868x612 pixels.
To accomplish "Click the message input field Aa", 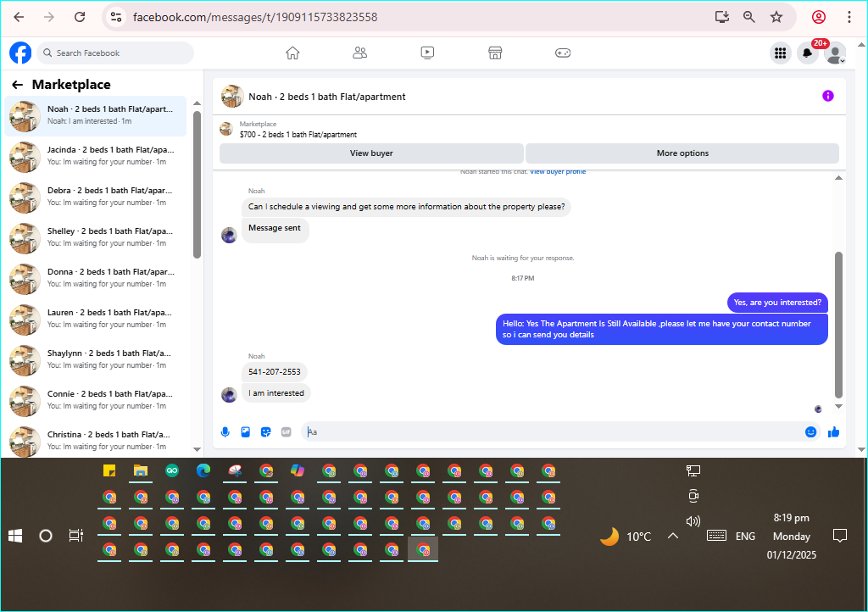I will click(554, 432).
